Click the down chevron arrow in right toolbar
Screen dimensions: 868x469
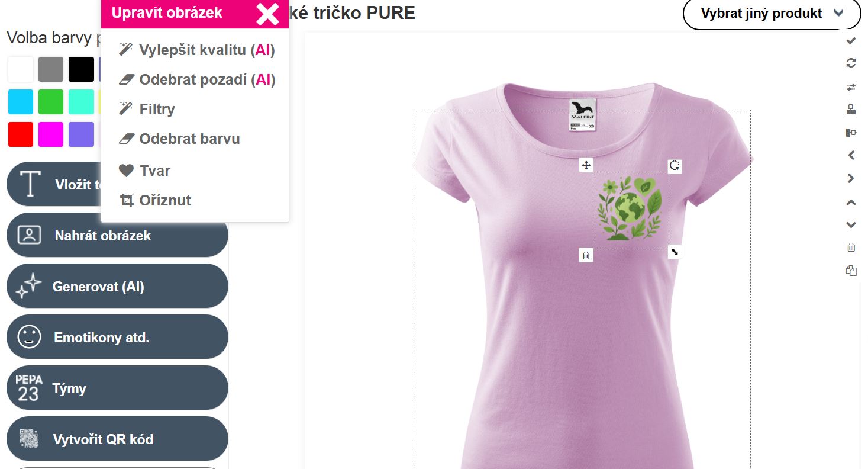(x=851, y=225)
